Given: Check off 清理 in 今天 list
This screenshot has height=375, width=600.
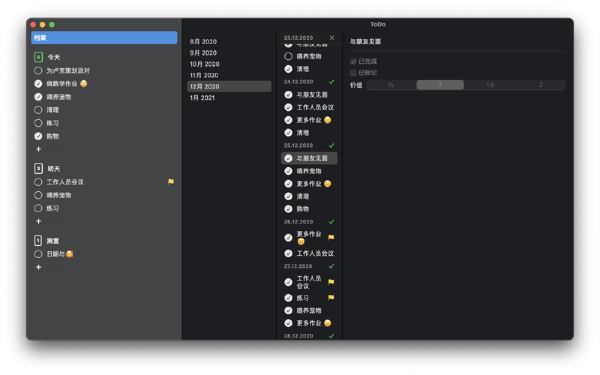Looking at the screenshot, I should (38, 110).
